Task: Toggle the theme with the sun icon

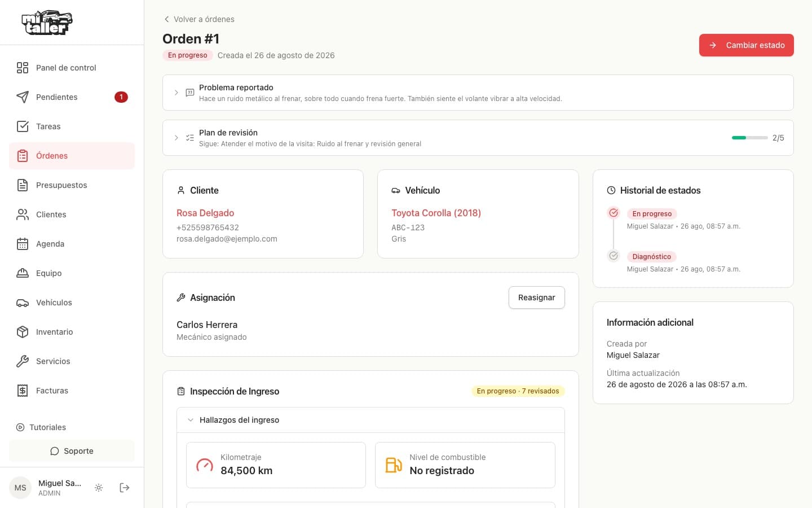Action: 99,488
